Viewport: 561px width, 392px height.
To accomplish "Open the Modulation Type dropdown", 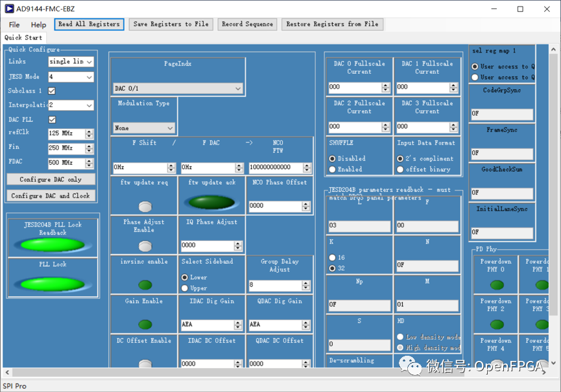I will (x=144, y=128).
